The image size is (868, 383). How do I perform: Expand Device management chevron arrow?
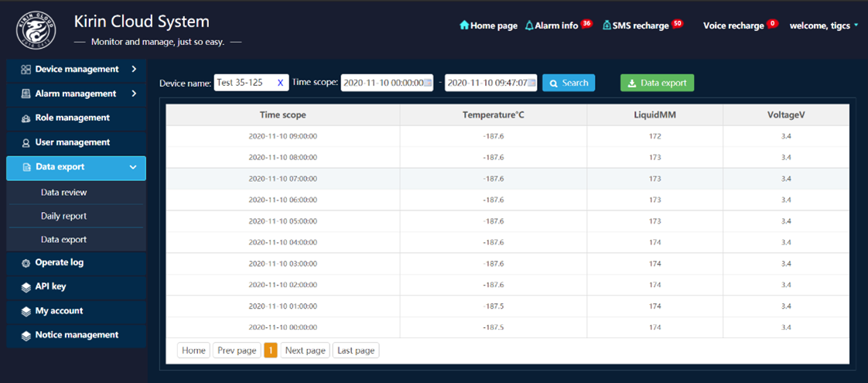134,69
